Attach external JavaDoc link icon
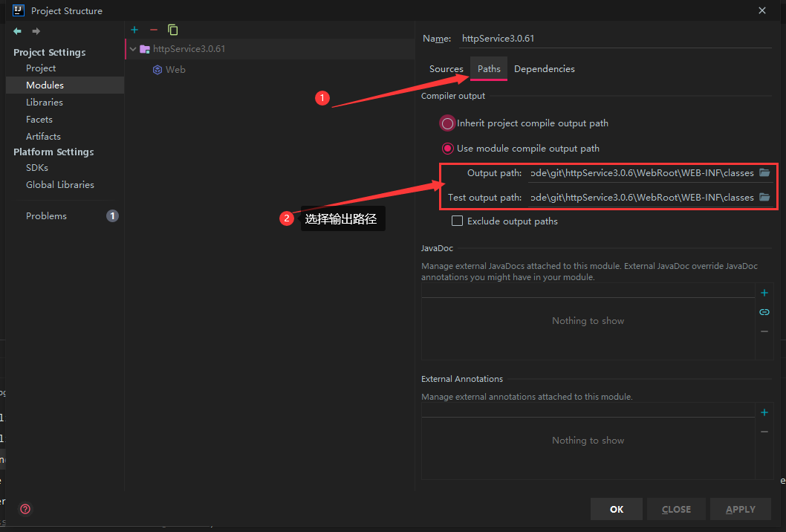The height and width of the screenshot is (532, 786). (764, 312)
